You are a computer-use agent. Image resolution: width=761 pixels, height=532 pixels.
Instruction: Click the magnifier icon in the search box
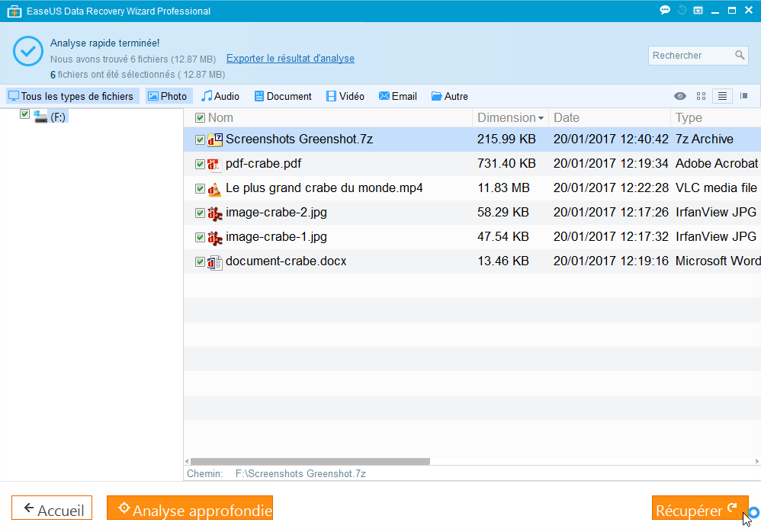pyautogui.click(x=740, y=56)
